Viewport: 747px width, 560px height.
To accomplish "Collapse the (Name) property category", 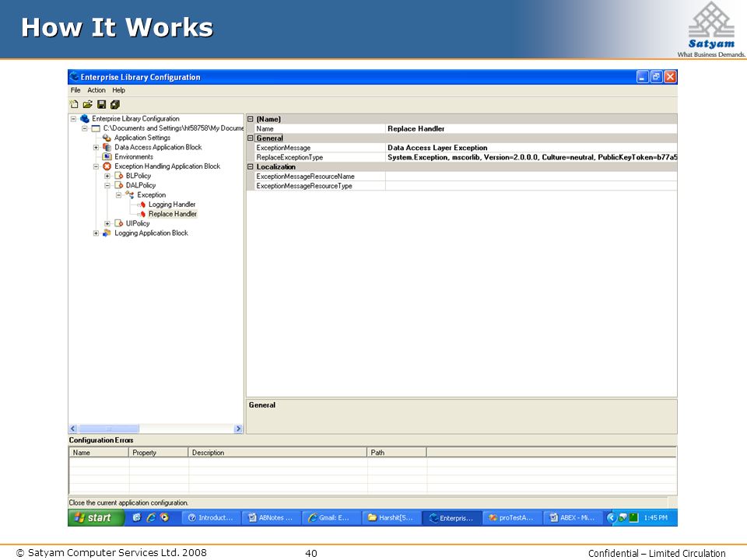I will coord(251,119).
